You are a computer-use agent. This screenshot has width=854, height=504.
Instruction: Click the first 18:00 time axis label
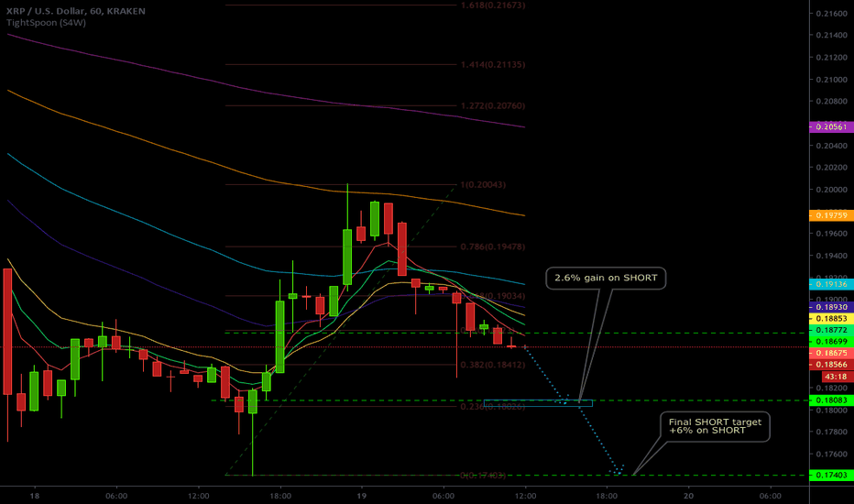(280, 496)
